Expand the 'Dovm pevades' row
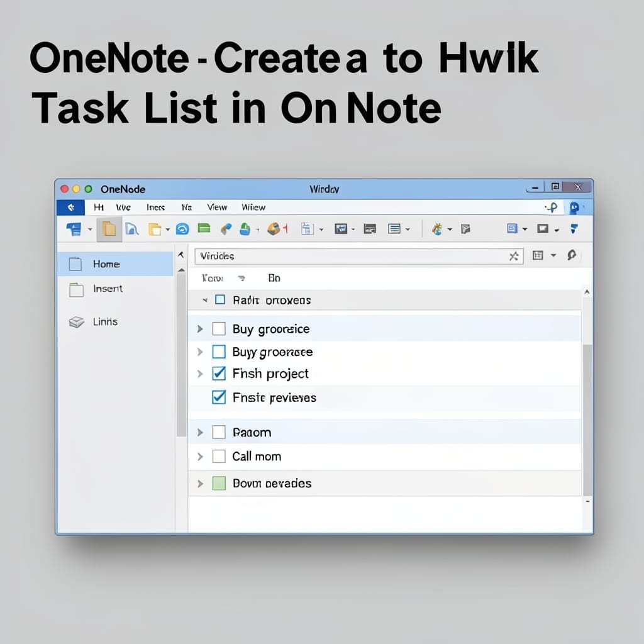 (x=200, y=484)
